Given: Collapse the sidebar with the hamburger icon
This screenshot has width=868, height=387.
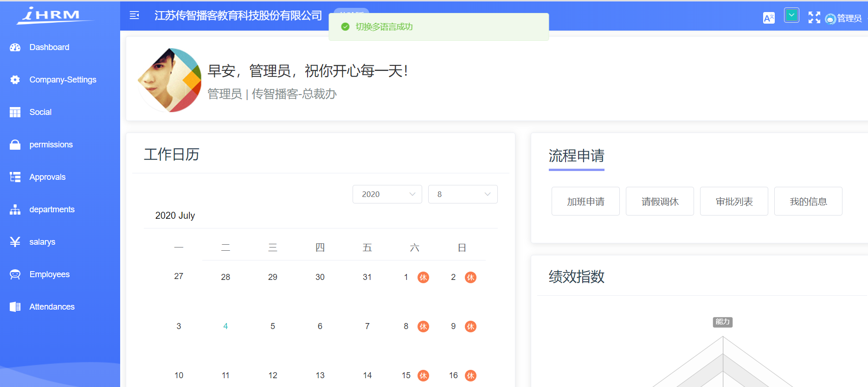Looking at the screenshot, I should point(135,15).
